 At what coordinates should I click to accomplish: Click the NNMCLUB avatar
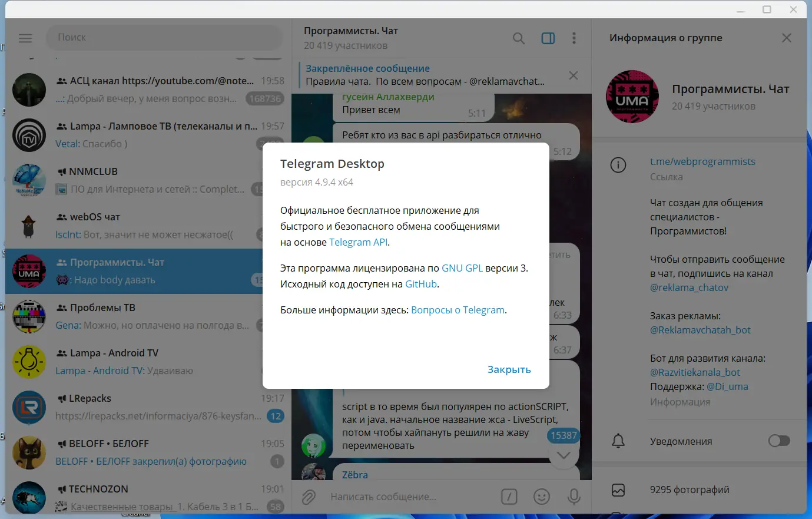tap(29, 180)
